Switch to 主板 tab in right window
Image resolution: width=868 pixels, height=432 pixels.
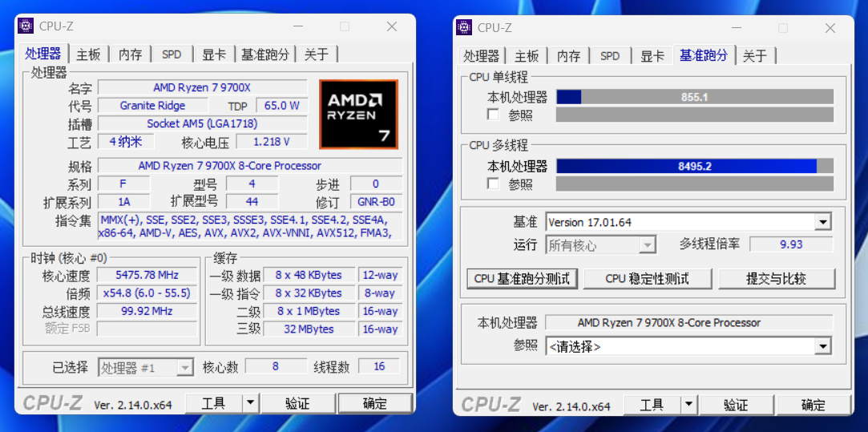[x=527, y=55]
